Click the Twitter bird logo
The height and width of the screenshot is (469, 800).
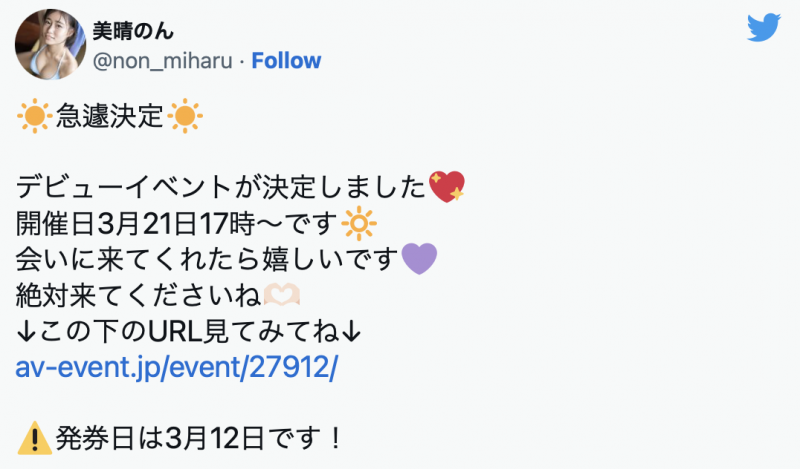pos(764,28)
